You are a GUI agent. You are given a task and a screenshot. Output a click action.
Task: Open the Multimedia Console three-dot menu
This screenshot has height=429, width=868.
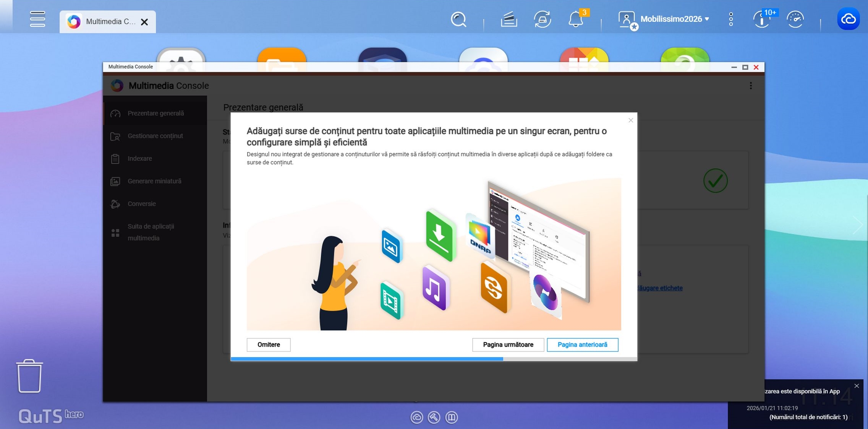[x=750, y=86]
